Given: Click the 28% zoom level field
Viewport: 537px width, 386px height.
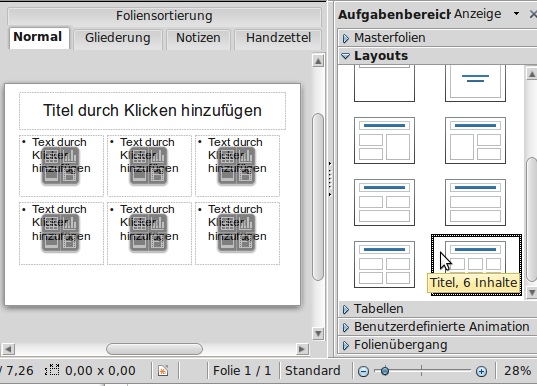Looking at the screenshot, I should coord(517,371).
